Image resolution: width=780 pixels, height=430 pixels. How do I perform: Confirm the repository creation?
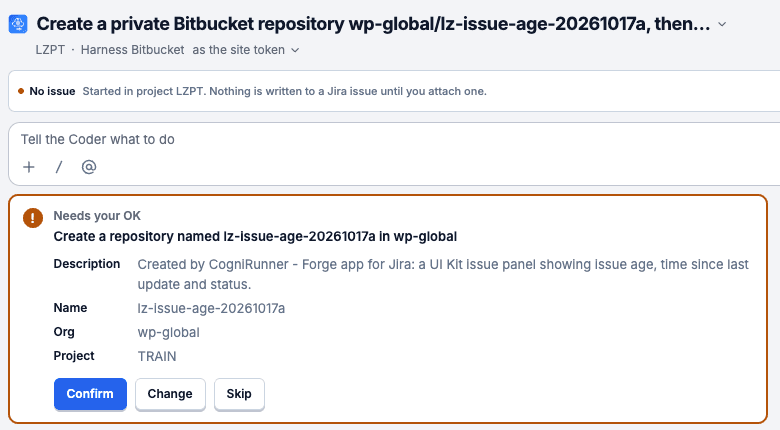point(90,394)
